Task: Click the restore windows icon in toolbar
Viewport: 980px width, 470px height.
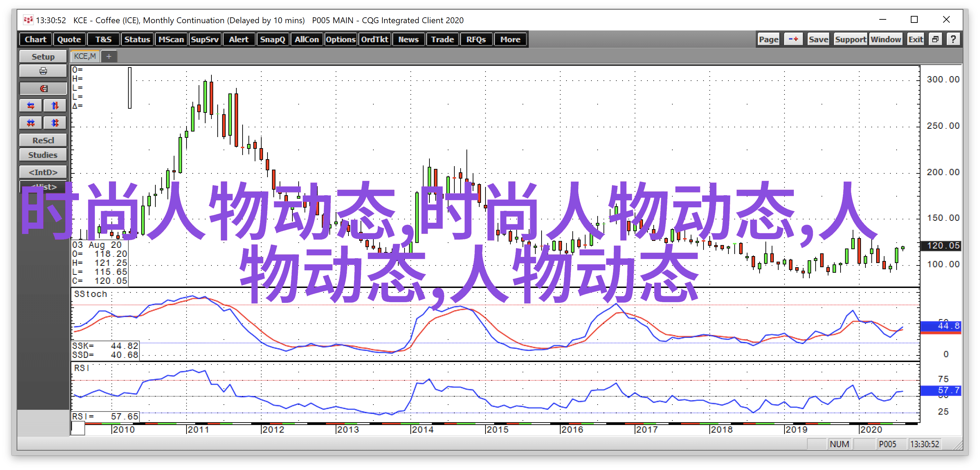Action: coord(935,39)
